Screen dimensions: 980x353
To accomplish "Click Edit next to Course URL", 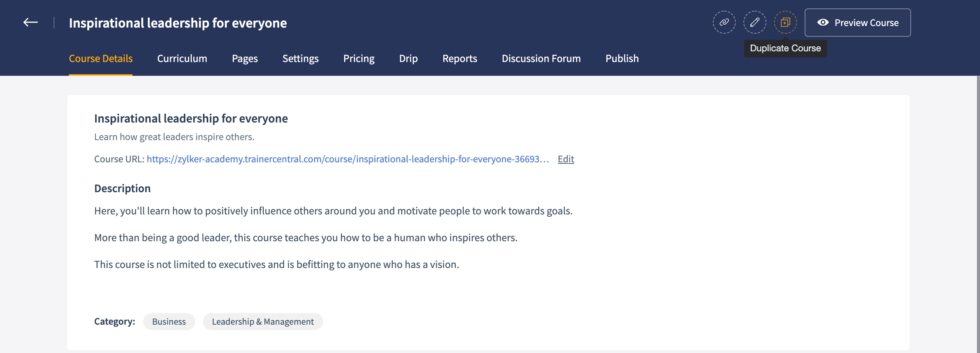I will [x=566, y=159].
